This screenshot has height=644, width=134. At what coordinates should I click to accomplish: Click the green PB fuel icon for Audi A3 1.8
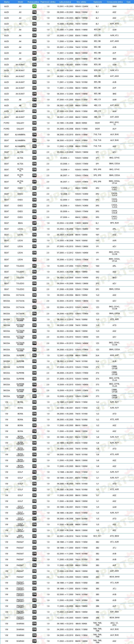tap(34, 6)
